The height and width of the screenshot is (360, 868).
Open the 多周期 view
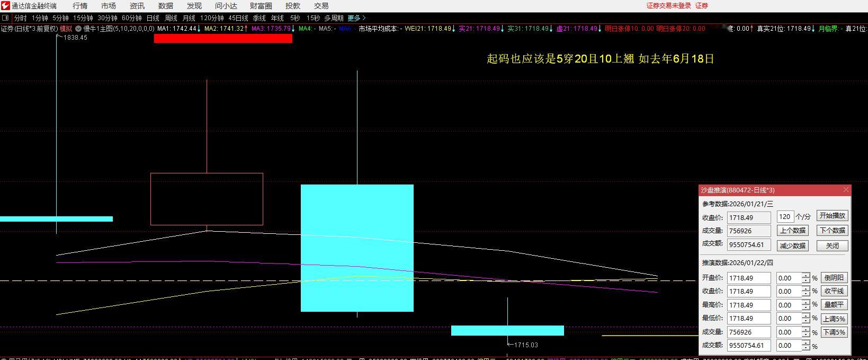coord(334,18)
